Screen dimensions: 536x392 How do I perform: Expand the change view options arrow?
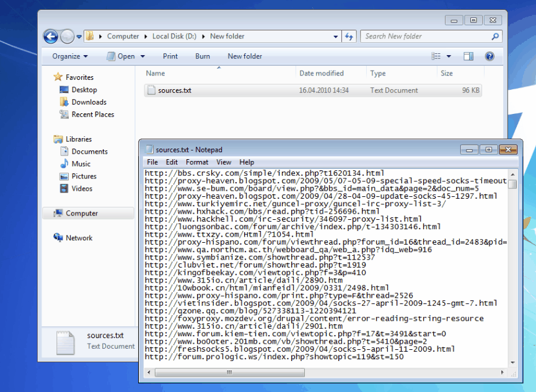click(x=449, y=56)
